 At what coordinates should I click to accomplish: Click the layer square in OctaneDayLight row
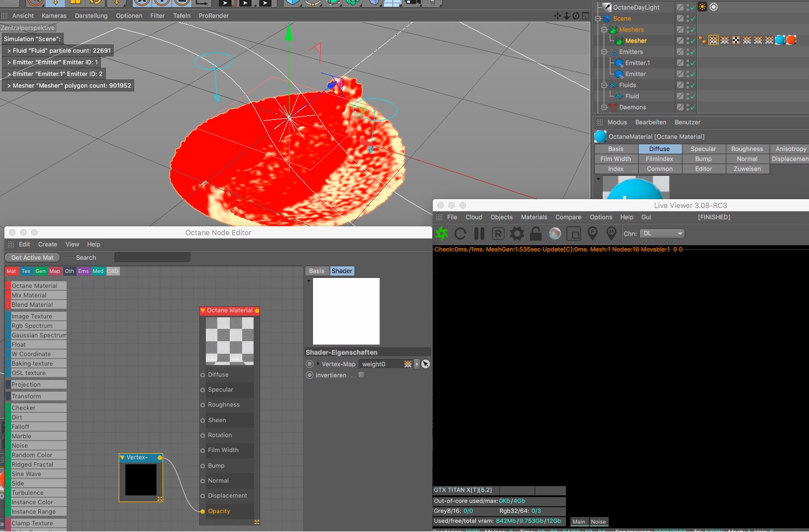[680, 7]
